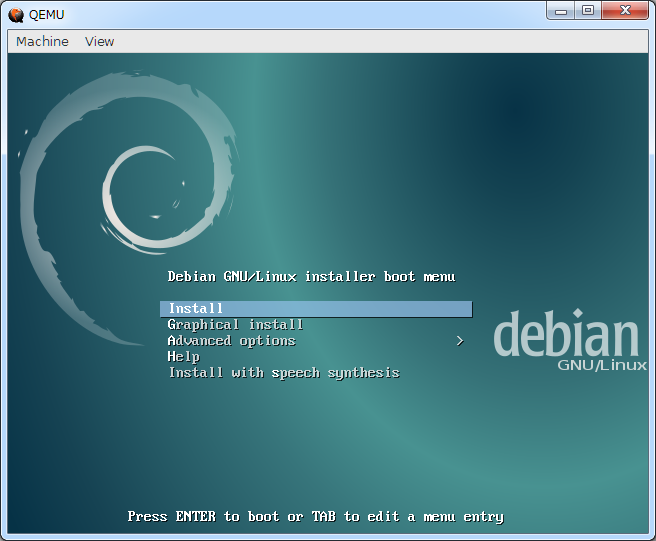The width and height of the screenshot is (656, 541).
Task: Click the Advanced options chevron arrow
Action: tap(460, 341)
